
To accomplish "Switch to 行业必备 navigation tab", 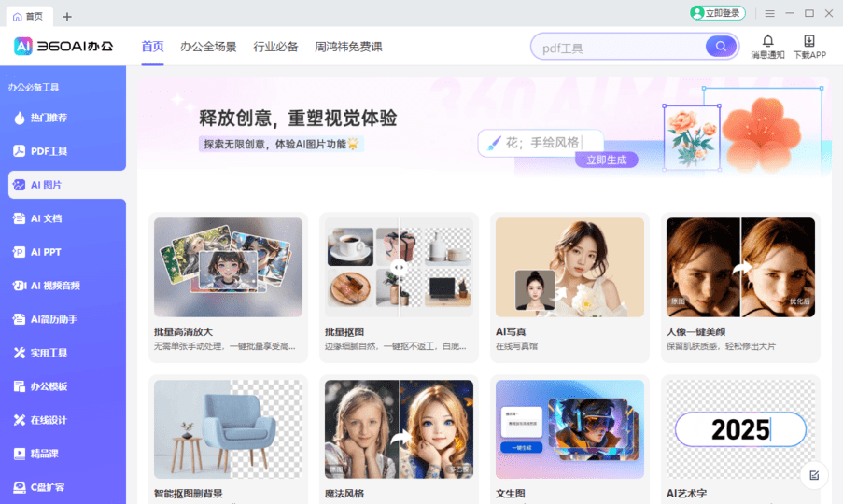I will (275, 47).
